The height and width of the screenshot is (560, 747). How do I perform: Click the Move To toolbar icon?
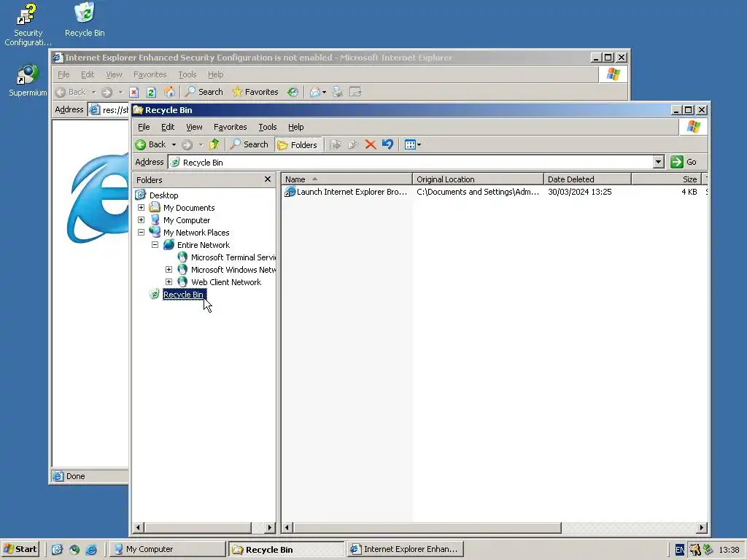coord(336,144)
